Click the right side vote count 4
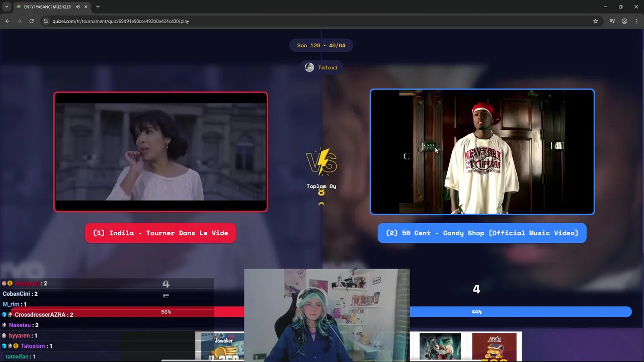This screenshot has width=644, height=362. [x=476, y=289]
